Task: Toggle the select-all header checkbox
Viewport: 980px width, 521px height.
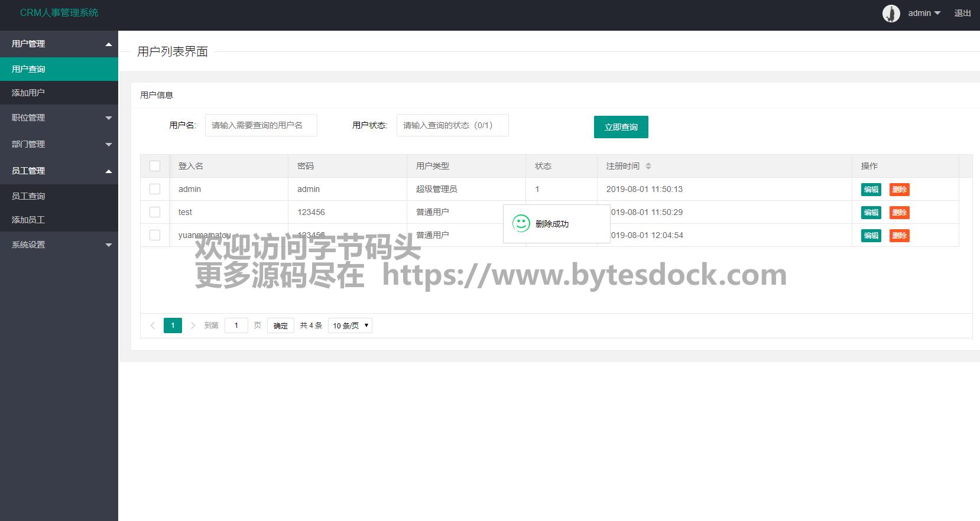Action: point(155,166)
